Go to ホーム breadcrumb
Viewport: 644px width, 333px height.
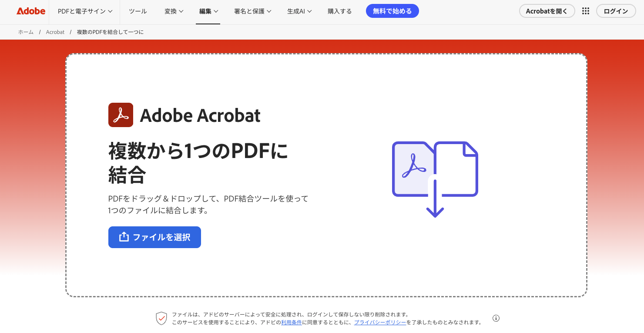26,32
